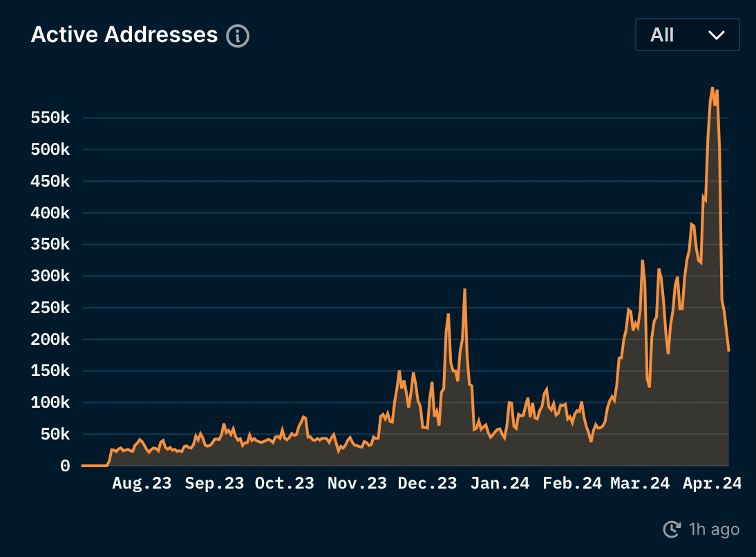Click the chevron arrow in the All selector

pos(717,35)
